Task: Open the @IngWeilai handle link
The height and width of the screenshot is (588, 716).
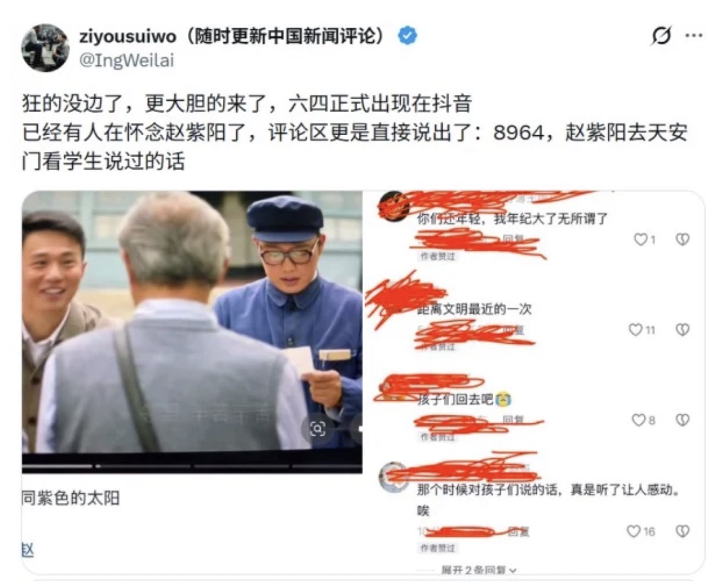Action: (127, 60)
